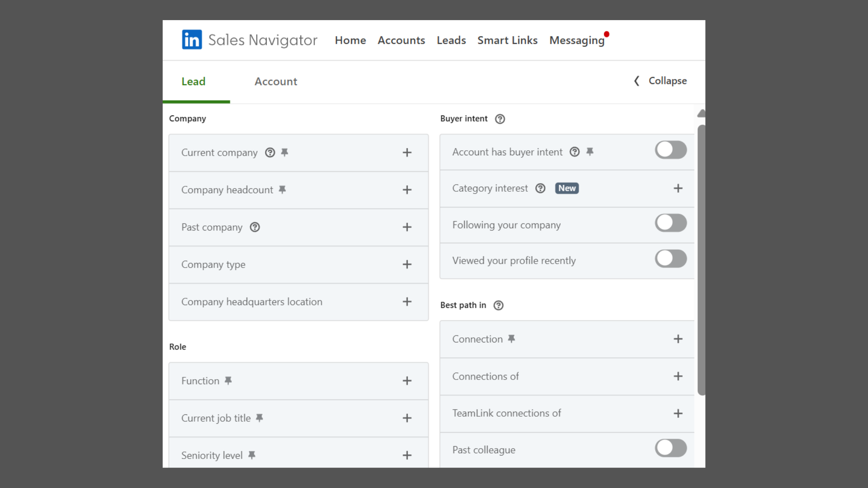Click the Sales Navigator title

[x=263, y=40]
